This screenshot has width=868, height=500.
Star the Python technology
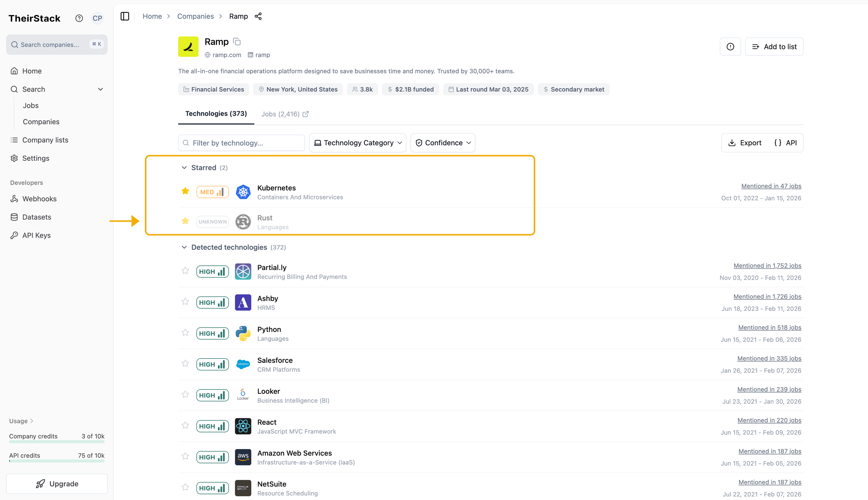(x=185, y=333)
